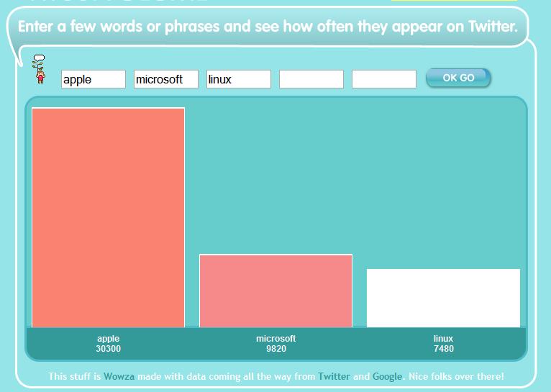Select the "microsoft" text input box
The width and height of the screenshot is (551, 392).
(165, 79)
